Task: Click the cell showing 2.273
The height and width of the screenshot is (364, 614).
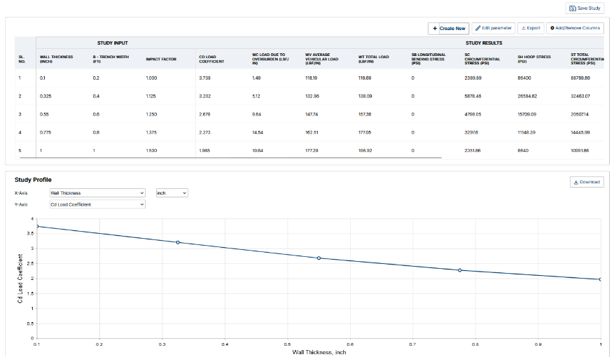Action: 205,132
